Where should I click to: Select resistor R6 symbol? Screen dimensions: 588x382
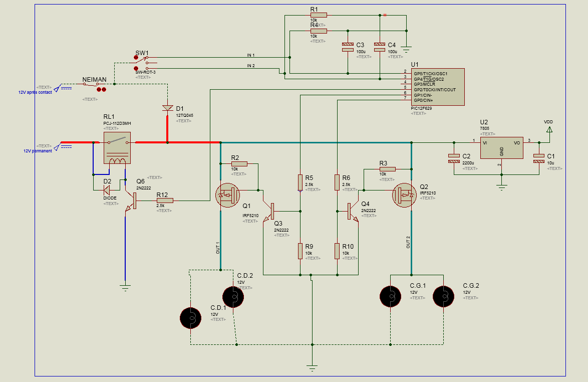(337, 182)
